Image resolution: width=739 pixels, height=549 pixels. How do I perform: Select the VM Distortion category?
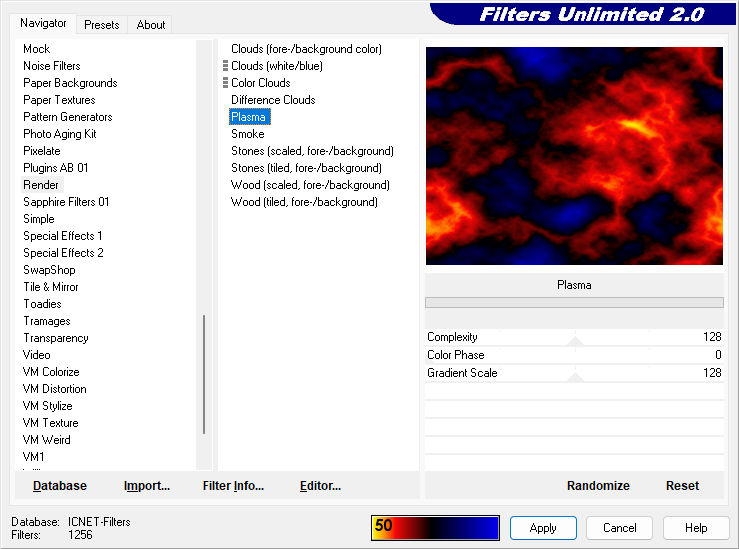point(55,389)
